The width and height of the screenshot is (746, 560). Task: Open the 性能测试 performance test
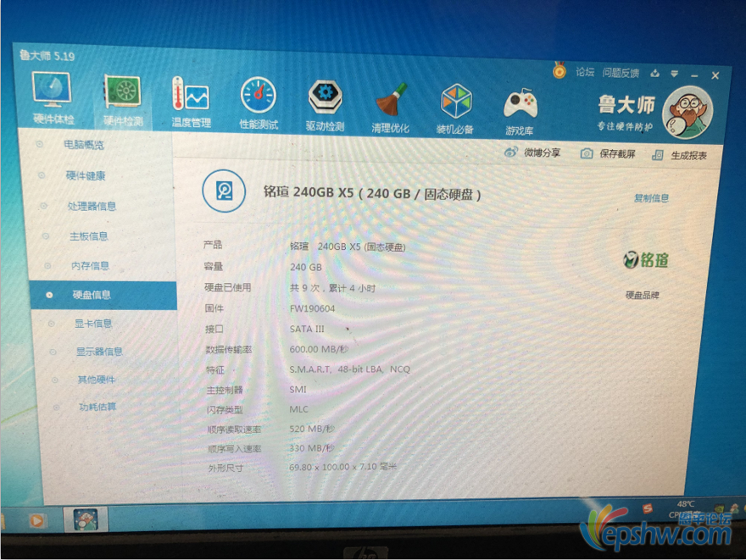pyautogui.click(x=258, y=103)
